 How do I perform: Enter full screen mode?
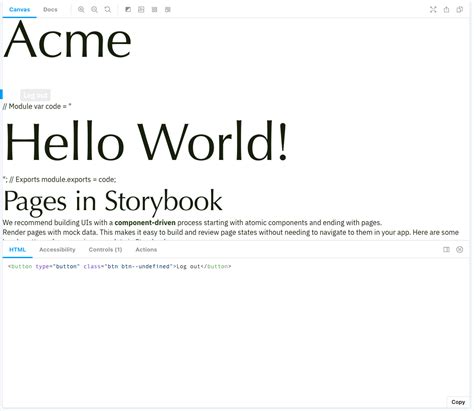pos(433,10)
